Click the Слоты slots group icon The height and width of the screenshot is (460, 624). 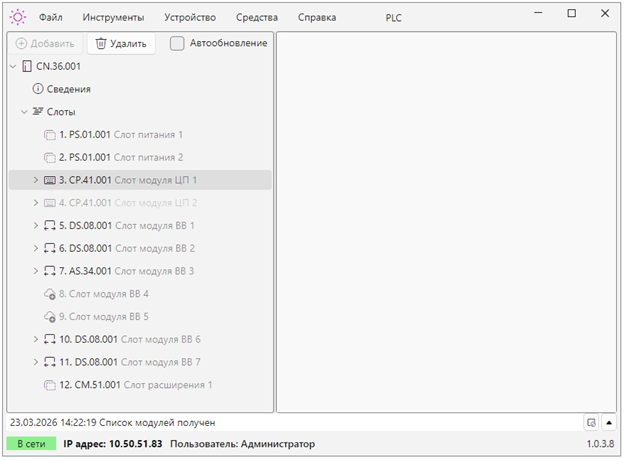pyautogui.click(x=38, y=112)
